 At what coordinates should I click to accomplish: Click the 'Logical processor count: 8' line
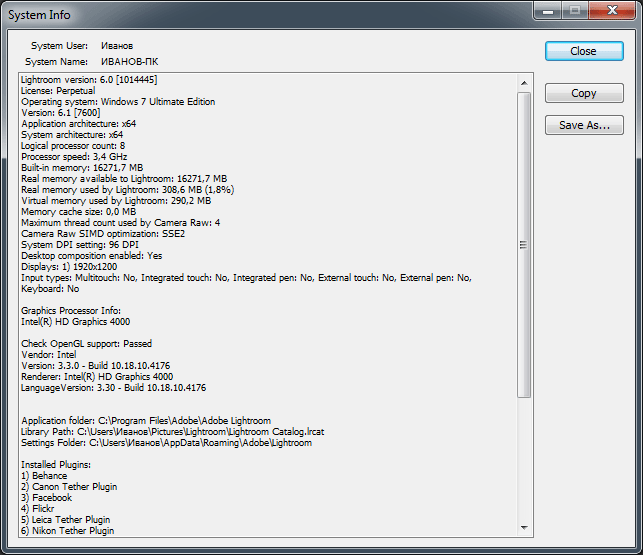(x=73, y=146)
